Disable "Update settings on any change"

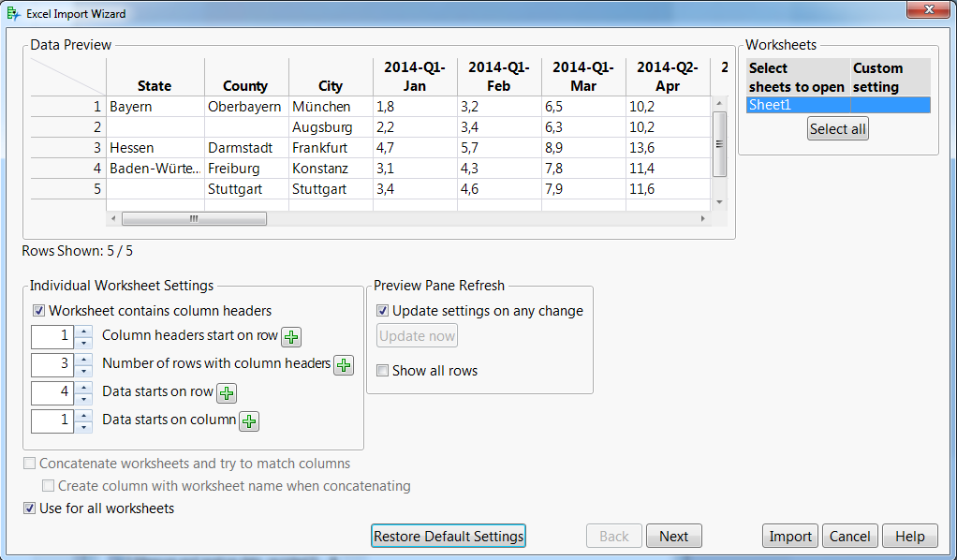click(x=382, y=310)
